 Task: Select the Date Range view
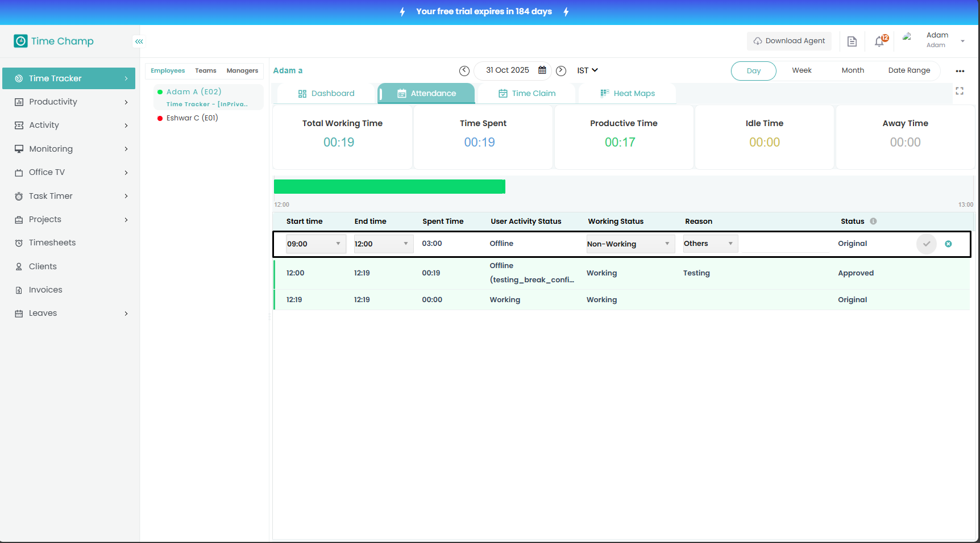909,70
